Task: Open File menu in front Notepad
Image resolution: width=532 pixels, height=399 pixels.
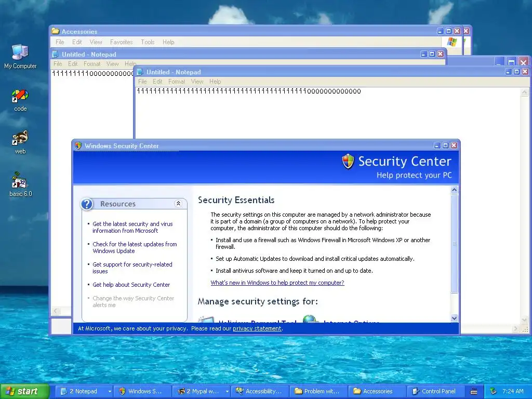Action: (x=142, y=82)
